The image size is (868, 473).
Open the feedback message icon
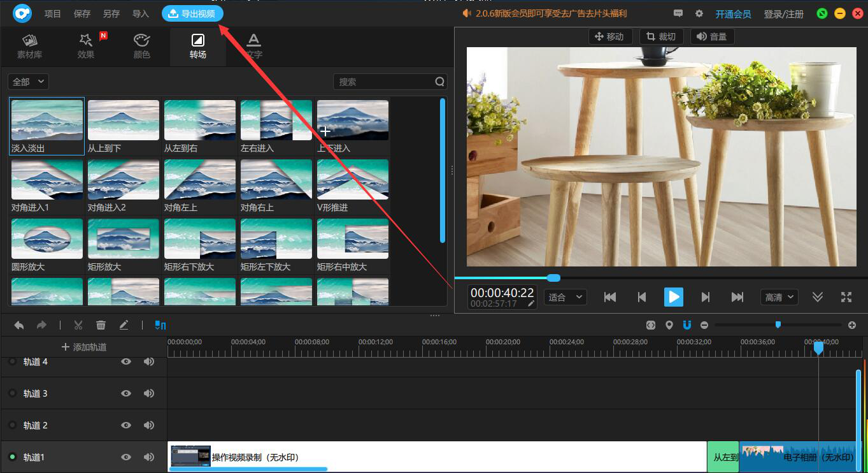(x=678, y=13)
